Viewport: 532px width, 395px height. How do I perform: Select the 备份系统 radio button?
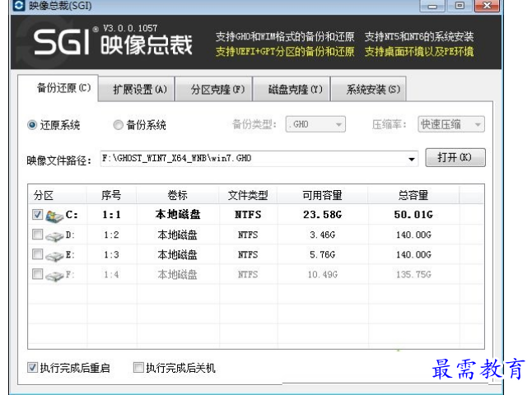[118, 125]
